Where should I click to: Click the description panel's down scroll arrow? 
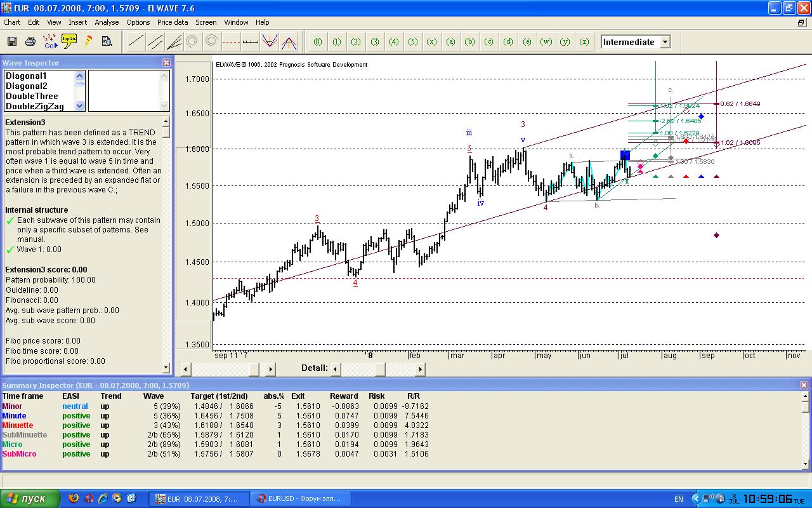click(166, 367)
